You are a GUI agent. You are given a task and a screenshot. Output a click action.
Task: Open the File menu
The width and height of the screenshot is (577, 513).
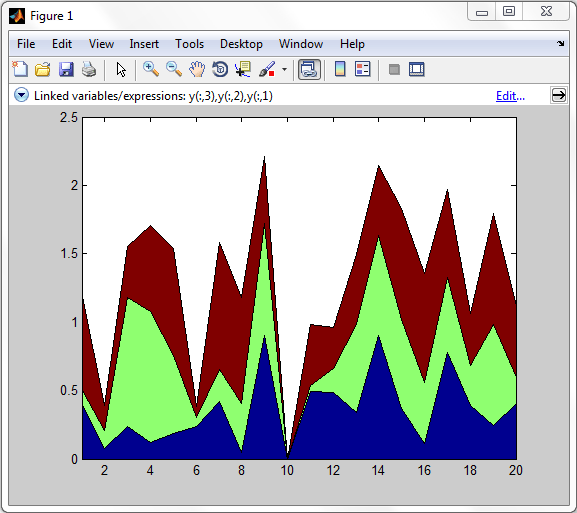[26, 44]
